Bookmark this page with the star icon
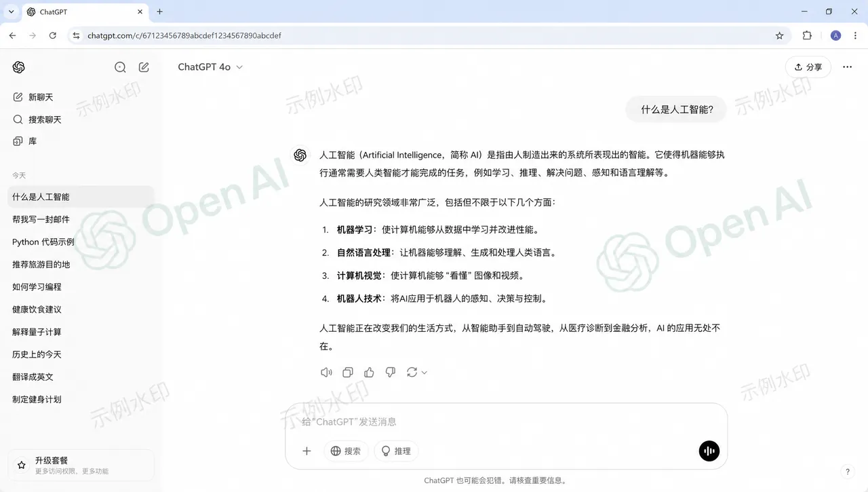Viewport: 868px width, 492px height. click(x=780, y=35)
